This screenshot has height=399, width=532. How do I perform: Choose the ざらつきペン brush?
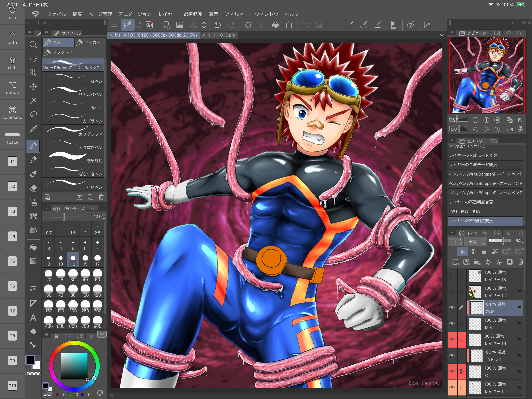[73, 171]
